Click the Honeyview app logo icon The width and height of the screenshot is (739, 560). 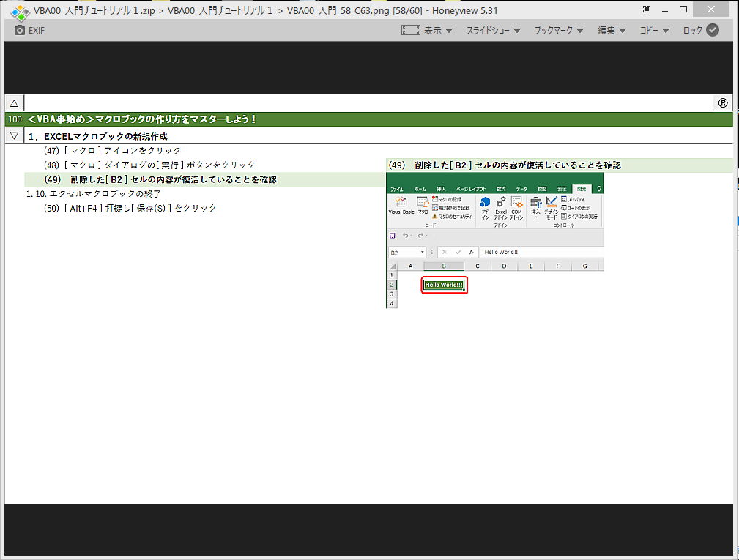click(19, 11)
